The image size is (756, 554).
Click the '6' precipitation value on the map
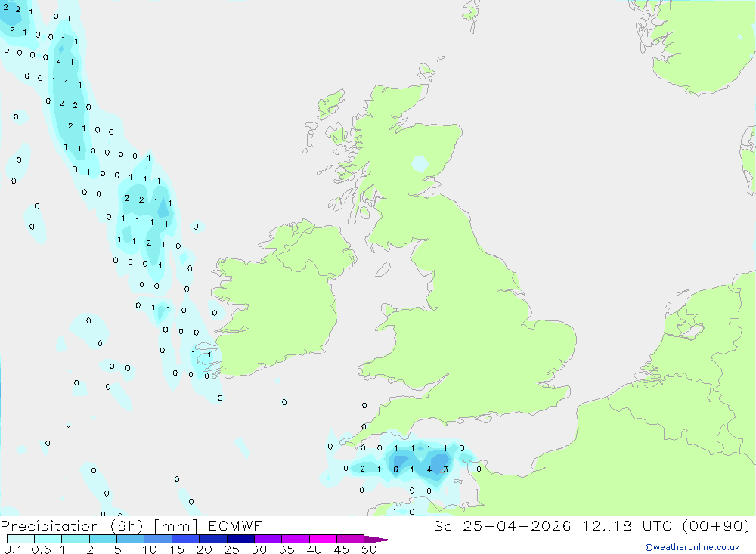(396, 469)
